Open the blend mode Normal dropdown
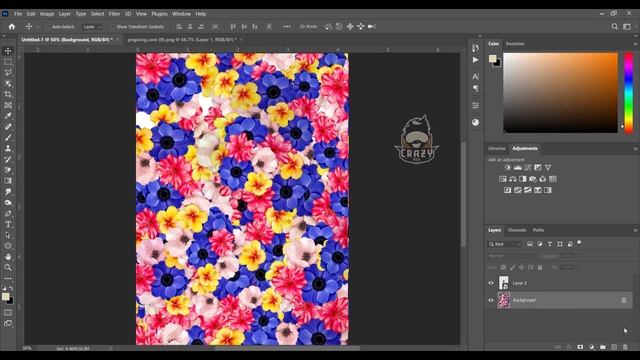 [513, 256]
